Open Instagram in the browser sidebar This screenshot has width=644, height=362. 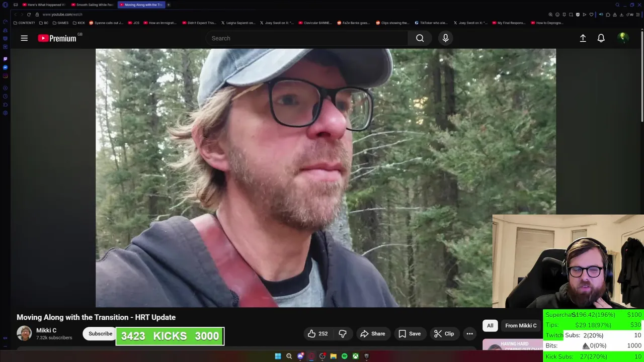coord(5,76)
